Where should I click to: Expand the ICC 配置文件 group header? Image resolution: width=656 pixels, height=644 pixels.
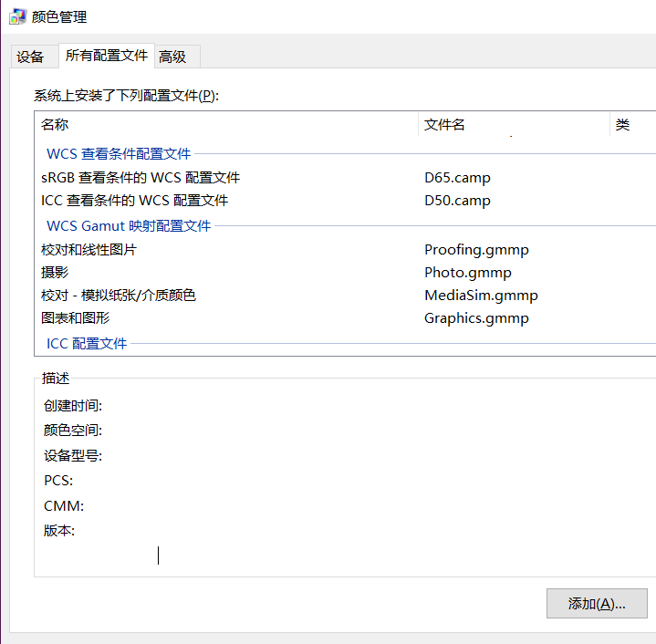click(x=87, y=344)
